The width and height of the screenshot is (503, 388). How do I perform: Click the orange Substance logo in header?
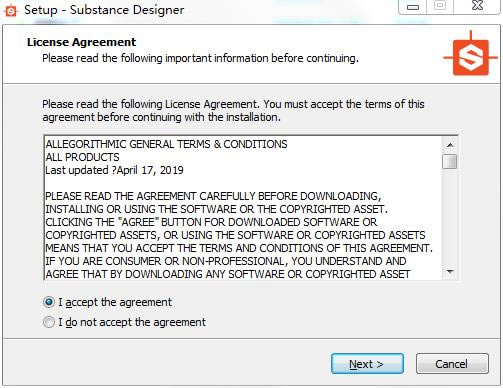[470, 57]
